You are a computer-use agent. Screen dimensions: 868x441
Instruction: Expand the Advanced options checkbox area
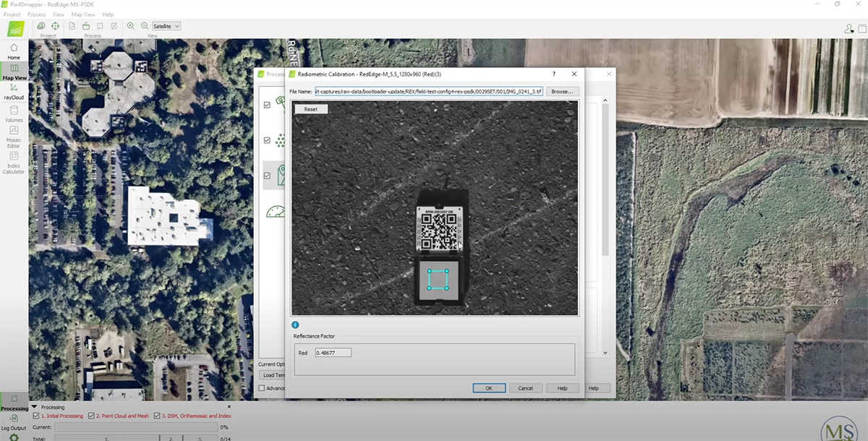click(x=263, y=389)
